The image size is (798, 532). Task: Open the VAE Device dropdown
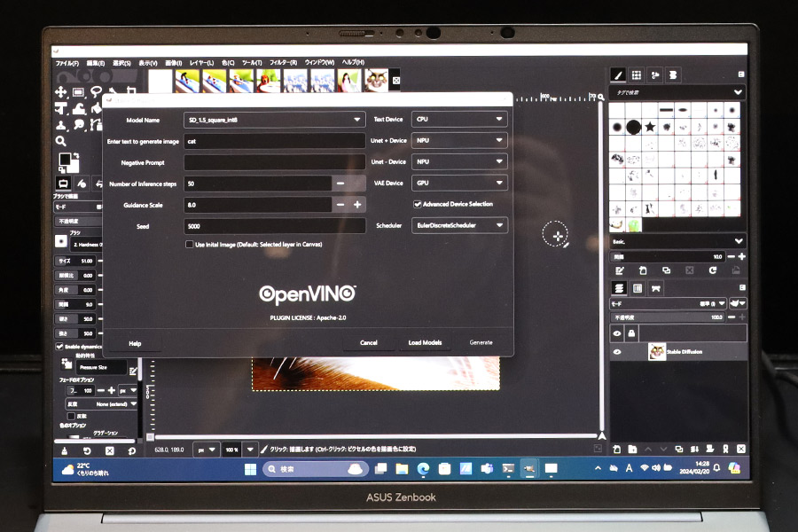click(459, 183)
